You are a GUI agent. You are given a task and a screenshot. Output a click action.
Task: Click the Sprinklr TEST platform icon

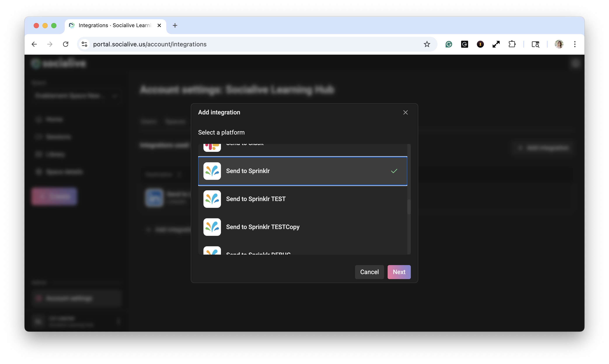coord(212,199)
